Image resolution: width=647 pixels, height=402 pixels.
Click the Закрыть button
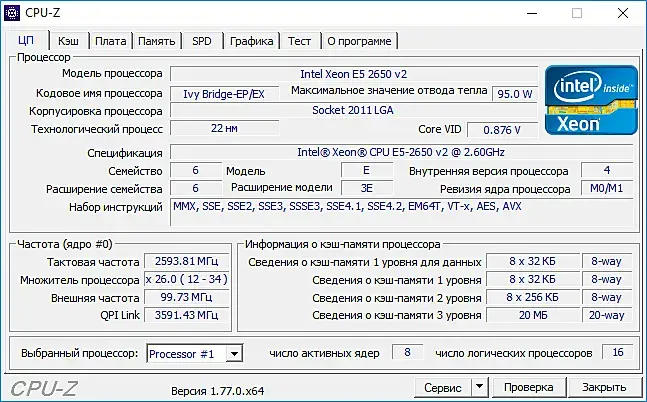(x=604, y=387)
